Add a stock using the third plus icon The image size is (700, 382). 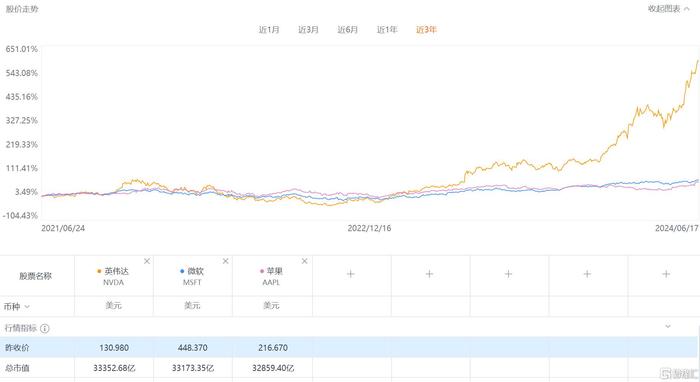click(508, 274)
